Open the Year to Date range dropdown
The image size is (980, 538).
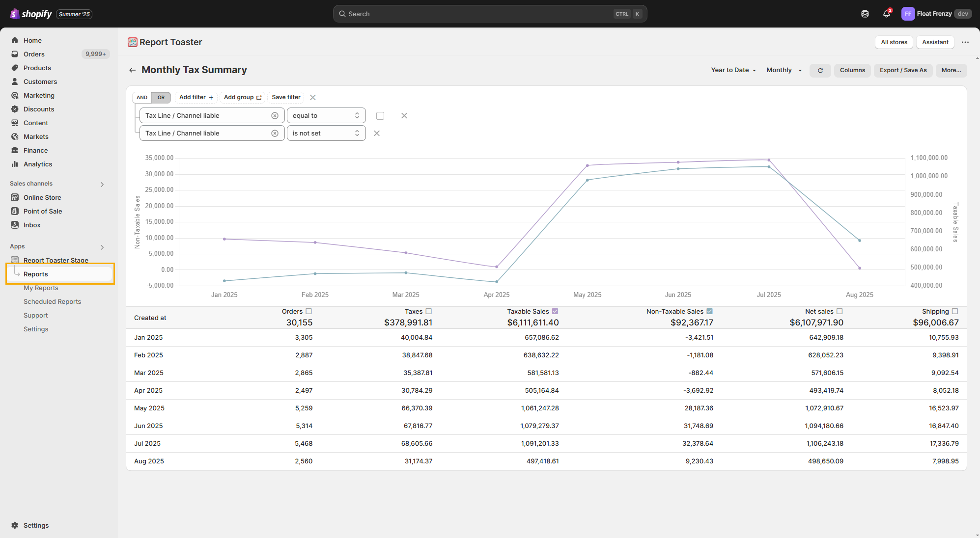733,70
